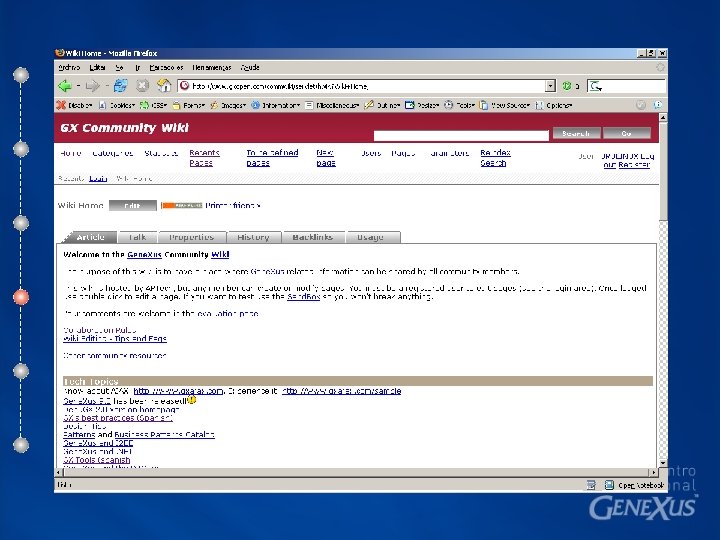Click the scroll down arrow of the page
Image resolution: width=720 pixels, height=540 pixels.
coord(663,463)
